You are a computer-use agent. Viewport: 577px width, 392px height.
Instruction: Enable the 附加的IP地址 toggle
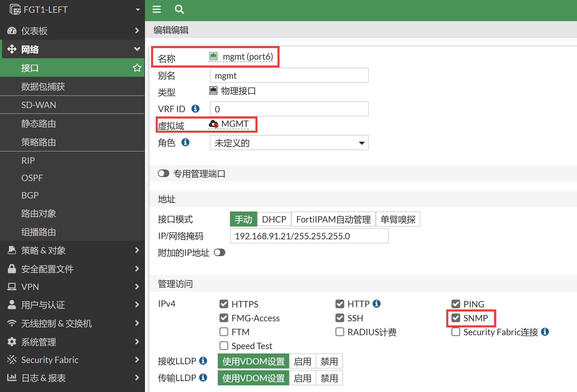pos(219,253)
